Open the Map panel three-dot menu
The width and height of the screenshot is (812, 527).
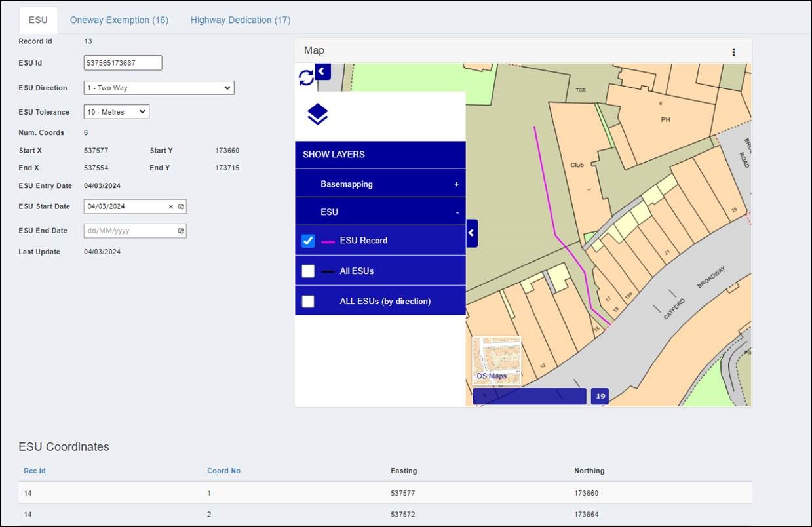733,52
